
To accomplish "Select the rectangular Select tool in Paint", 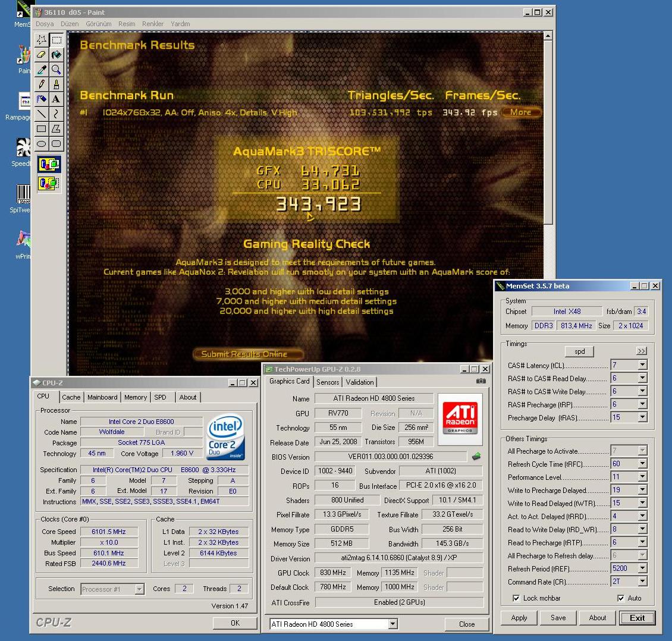I will 56,40.
